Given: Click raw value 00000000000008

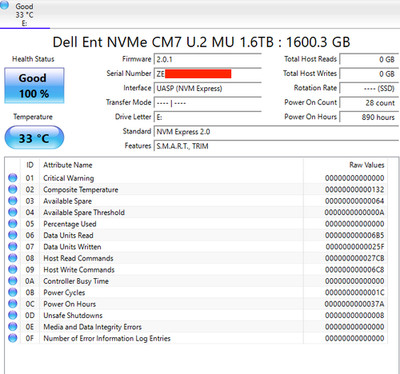Looking at the screenshot, I should tap(355, 315).
